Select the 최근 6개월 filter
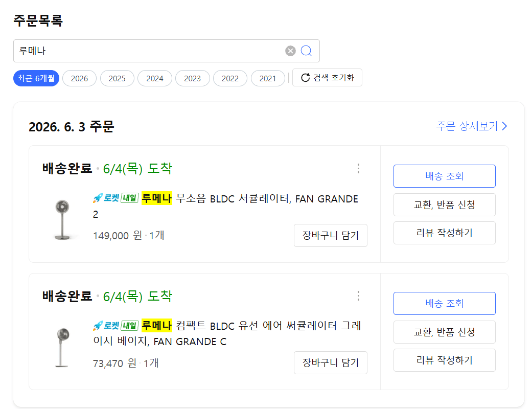 click(x=36, y=78)
